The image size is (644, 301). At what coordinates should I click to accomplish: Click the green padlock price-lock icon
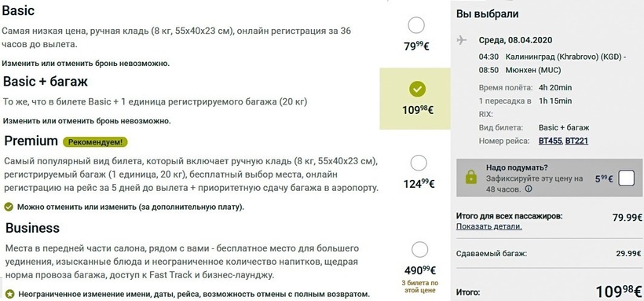click(x=470, y=178)
